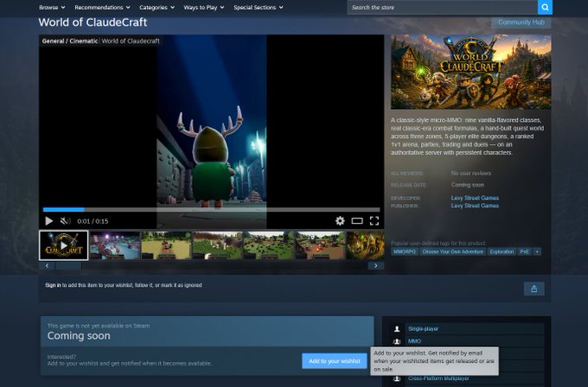
Task: Click the General / Cinematic video label
Action: (x=70, y=41)
